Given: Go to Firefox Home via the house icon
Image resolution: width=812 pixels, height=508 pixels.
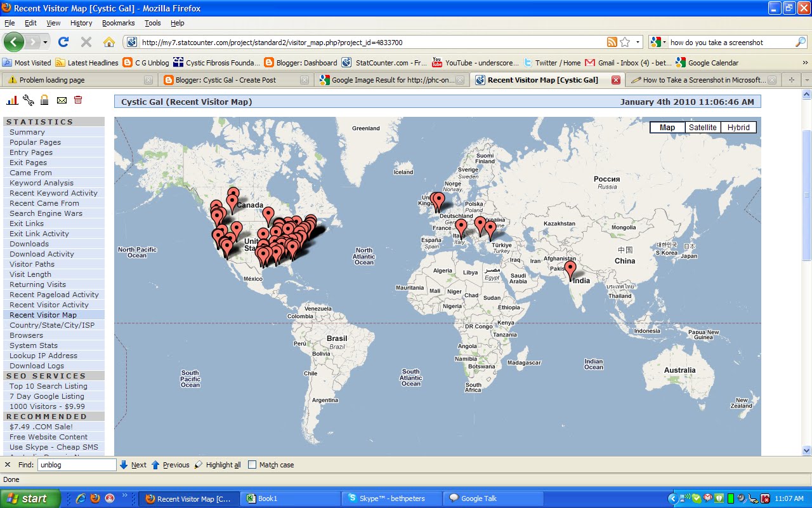Looking at the screenshot, I should (109, 42).
